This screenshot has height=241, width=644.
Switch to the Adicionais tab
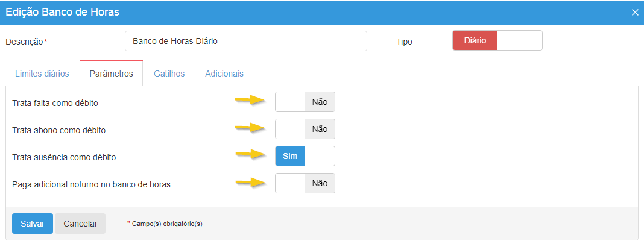click(x=224, y=74)
